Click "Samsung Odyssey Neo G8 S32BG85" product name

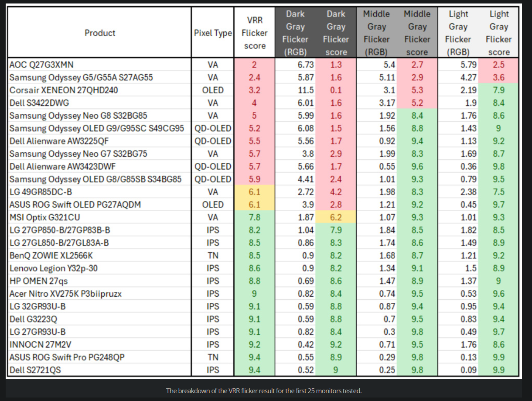click(78, 116)
